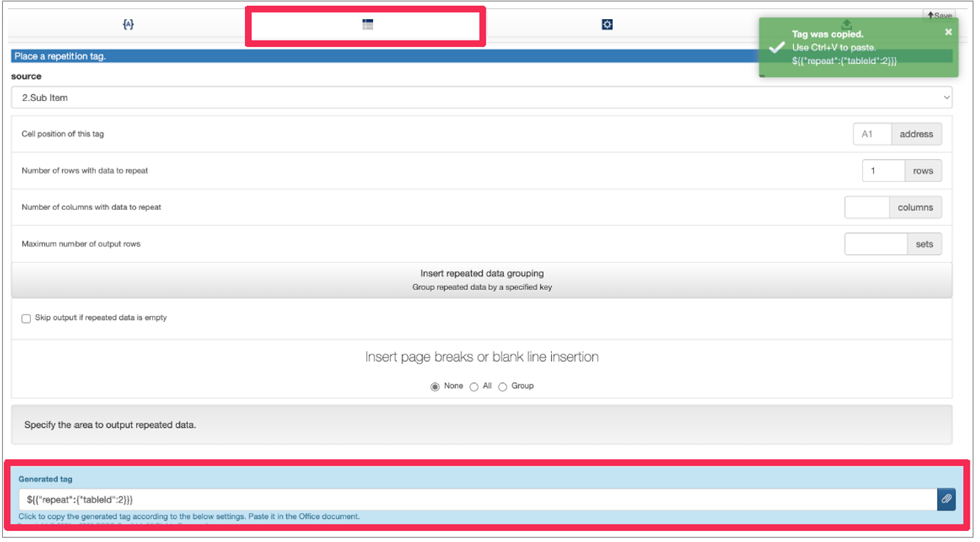Open the upload tab icon
Screen dimensions: 980x542
click(x=846, y=24)
